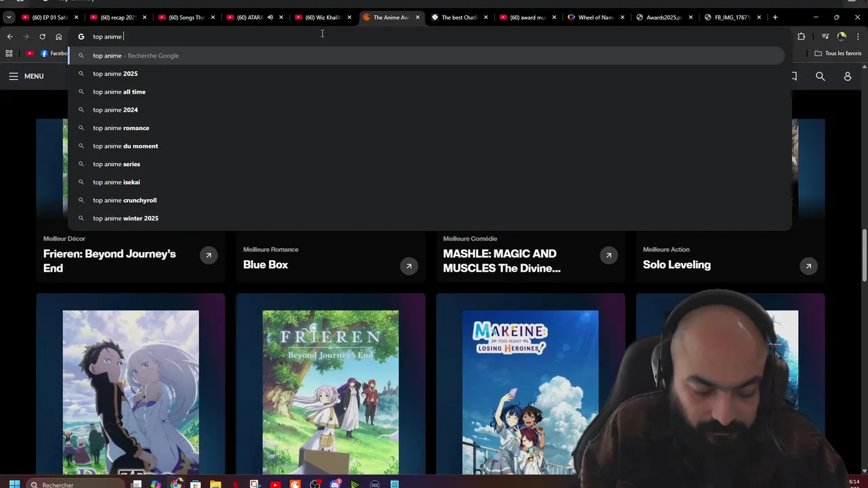Open Crunchyroll account profile icon

(x=848, y=77)
